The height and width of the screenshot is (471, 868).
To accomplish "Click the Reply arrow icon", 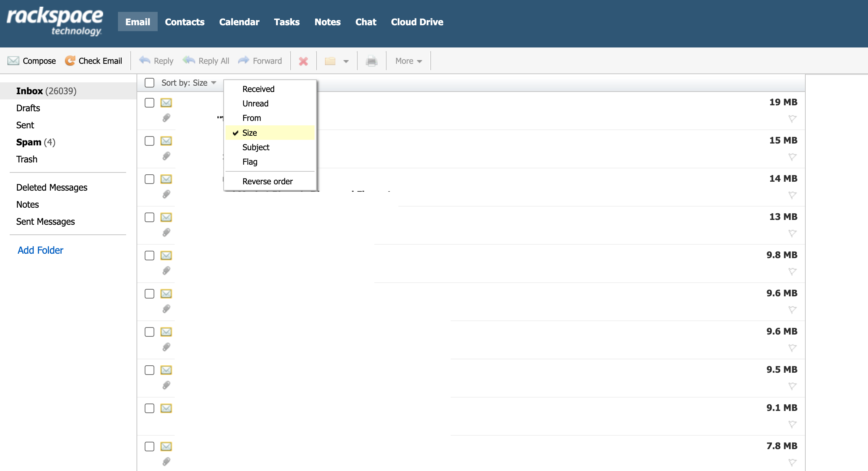I will click(x=144, y=60).
